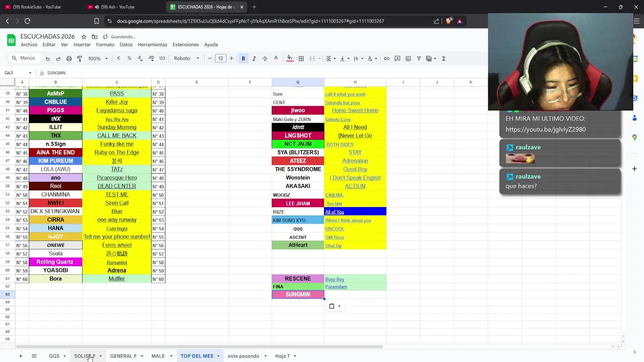Switch to the GENERAL F sheet tab
Image resolution: width=644 pixels, height=362 pixels.
[x=123, y=356]
